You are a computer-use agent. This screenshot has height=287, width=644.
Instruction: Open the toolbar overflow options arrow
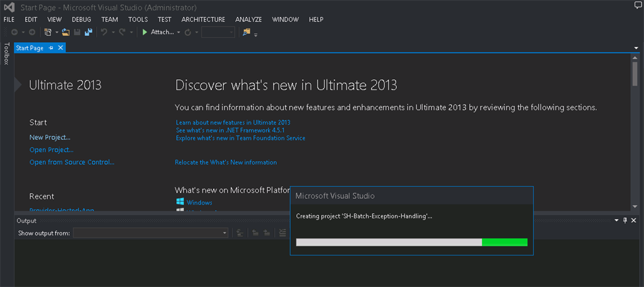point(255,35)
